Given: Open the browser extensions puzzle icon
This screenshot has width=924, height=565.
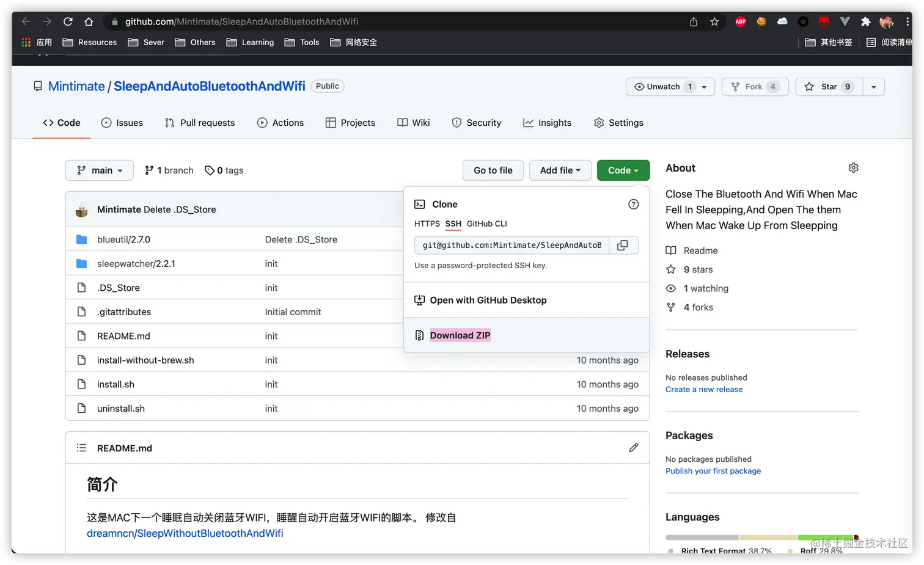Looking at the screenshot, I should coord(865,21).
